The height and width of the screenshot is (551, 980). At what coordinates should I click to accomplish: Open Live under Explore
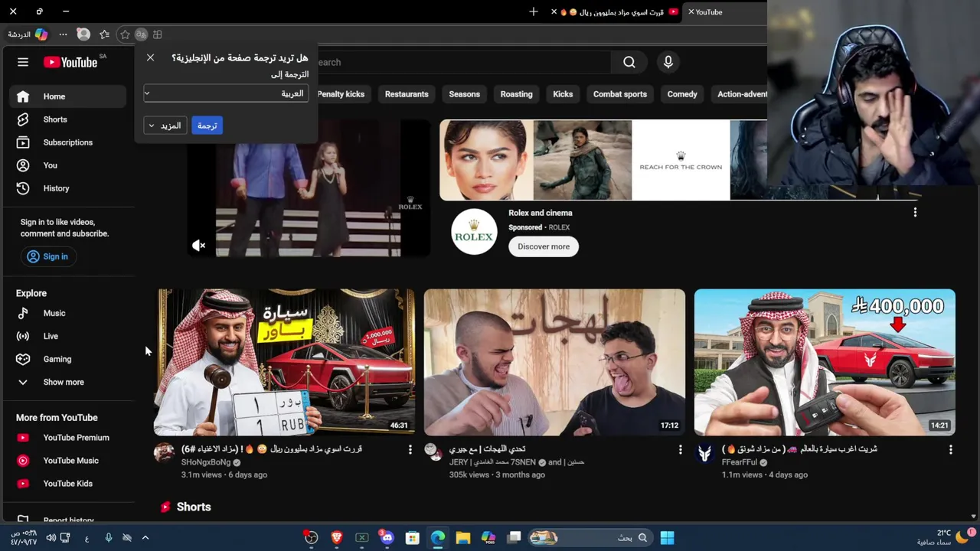point(67,336)
